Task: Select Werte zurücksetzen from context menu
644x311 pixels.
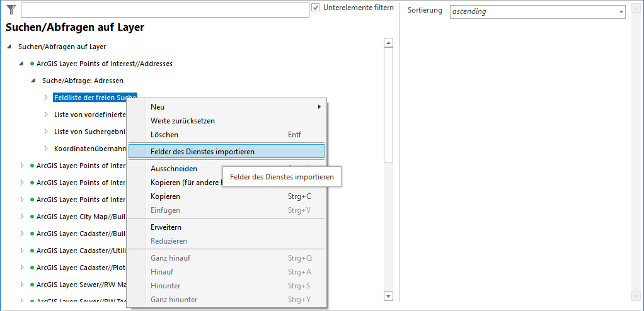Action: (183, 121)
